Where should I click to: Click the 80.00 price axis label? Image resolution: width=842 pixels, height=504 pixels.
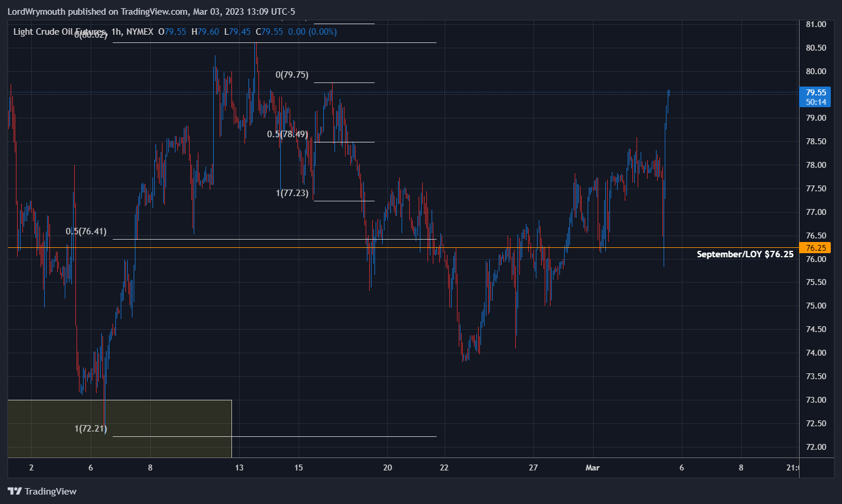click(816, 71)
